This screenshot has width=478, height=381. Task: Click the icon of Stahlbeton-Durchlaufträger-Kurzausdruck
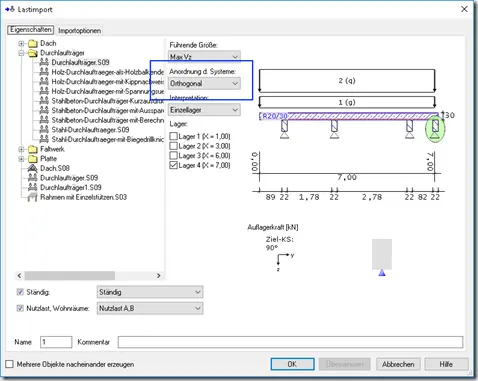[x=44, y=101]
